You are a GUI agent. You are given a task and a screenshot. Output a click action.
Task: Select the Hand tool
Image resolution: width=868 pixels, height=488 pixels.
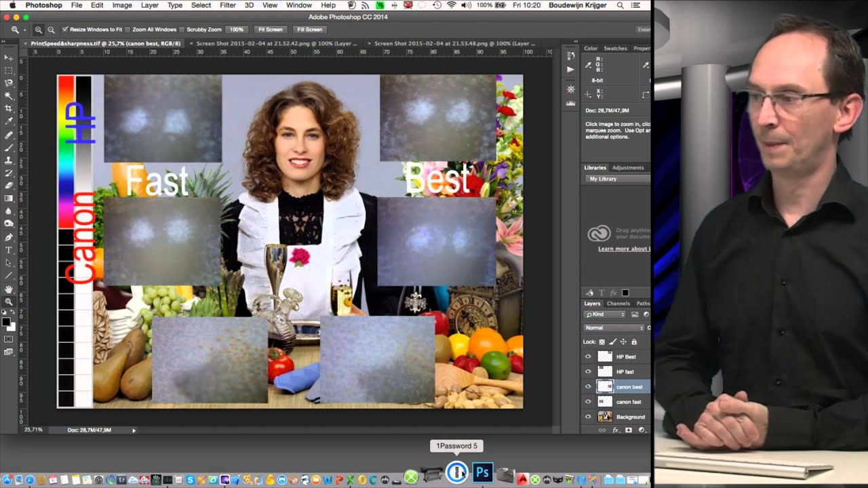tap(9, 289)
